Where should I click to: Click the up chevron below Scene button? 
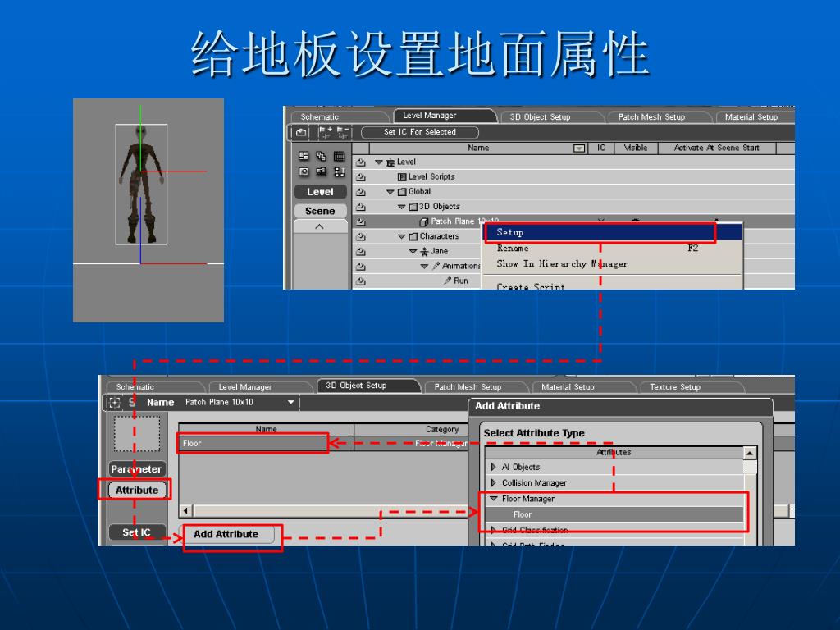click(319, 226)
